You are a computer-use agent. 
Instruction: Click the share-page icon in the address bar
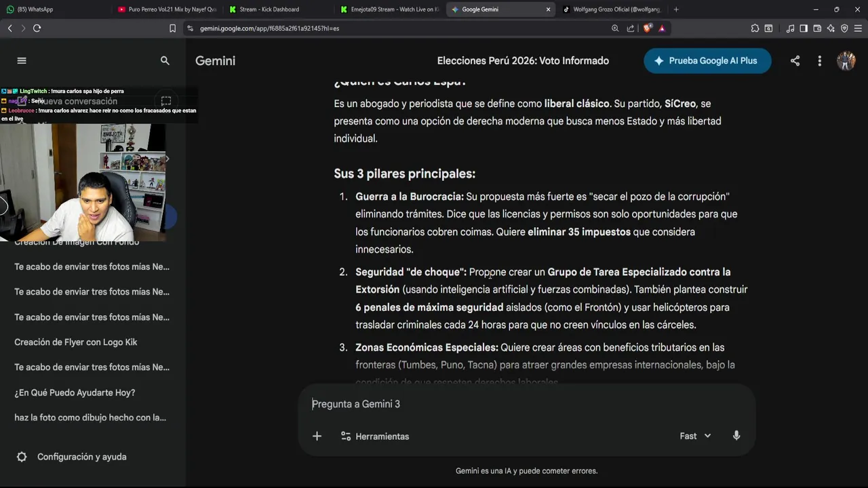(x=631, y=28)
